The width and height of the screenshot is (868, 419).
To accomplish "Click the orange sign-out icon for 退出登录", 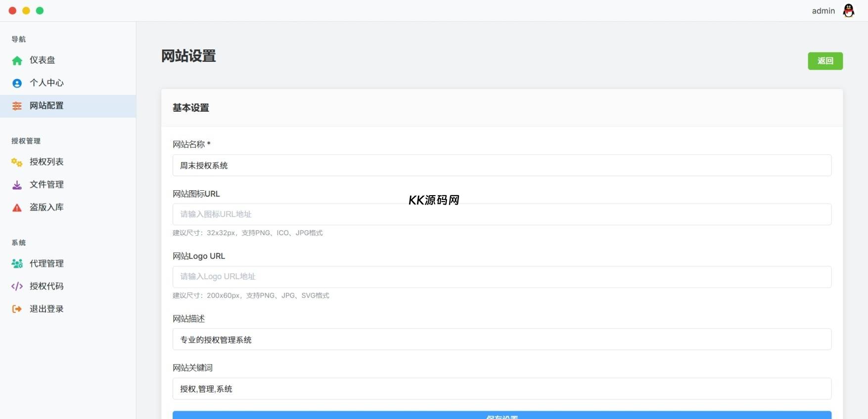I will (x=17, y=309).
